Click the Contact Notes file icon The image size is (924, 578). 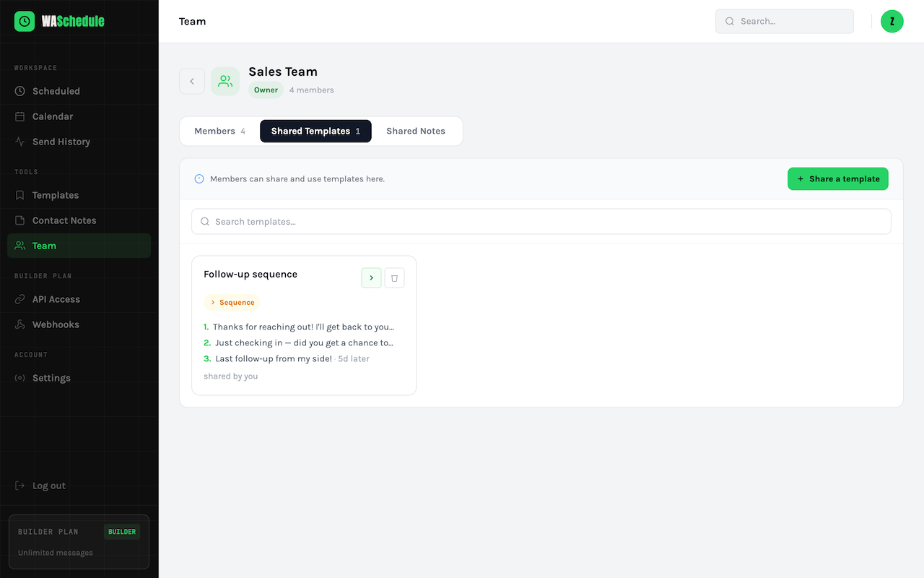[19, 220]
